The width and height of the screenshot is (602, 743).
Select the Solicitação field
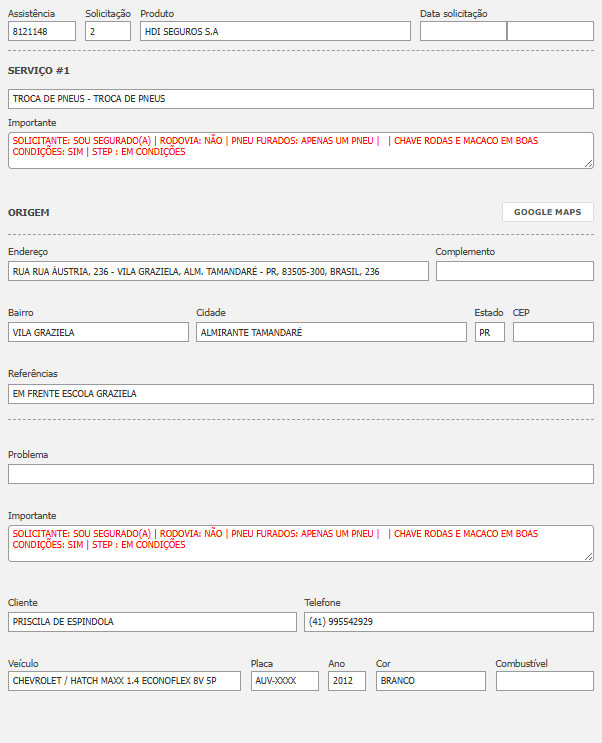108,32
